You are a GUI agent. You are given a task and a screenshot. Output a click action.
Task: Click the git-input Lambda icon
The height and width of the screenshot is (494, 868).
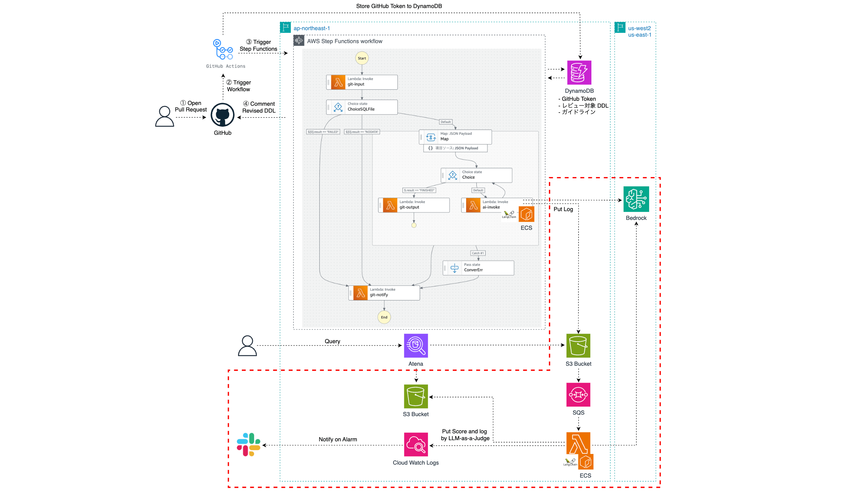click(338, 82)
